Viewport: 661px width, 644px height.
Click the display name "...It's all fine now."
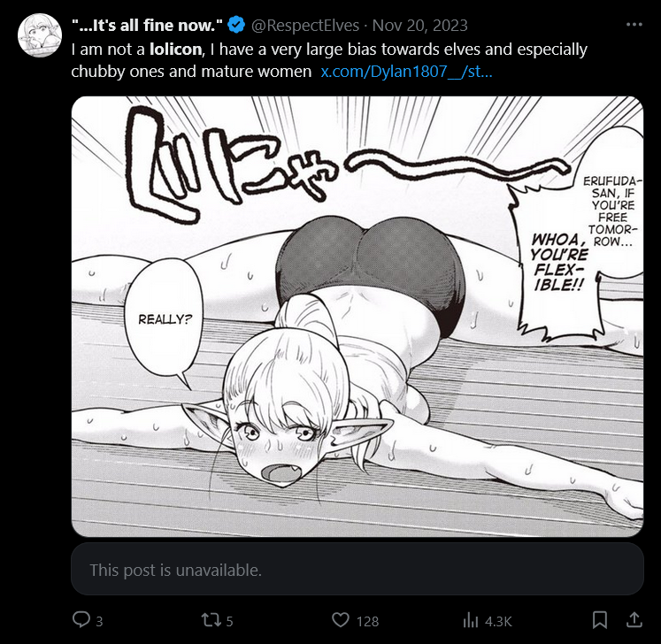[147, 26]
